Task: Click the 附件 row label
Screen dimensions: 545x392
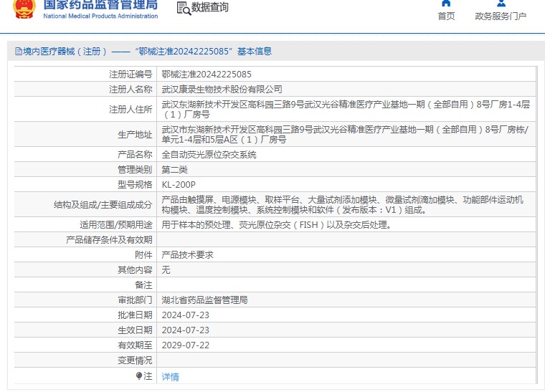Action: click(143, 255)
